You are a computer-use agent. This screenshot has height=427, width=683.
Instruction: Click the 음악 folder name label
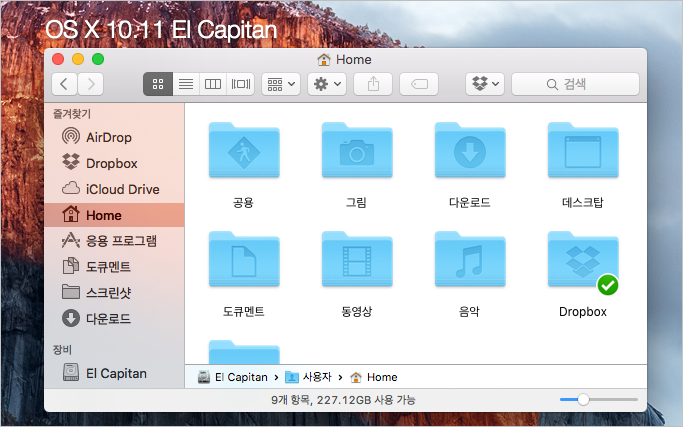pos(470,311)
